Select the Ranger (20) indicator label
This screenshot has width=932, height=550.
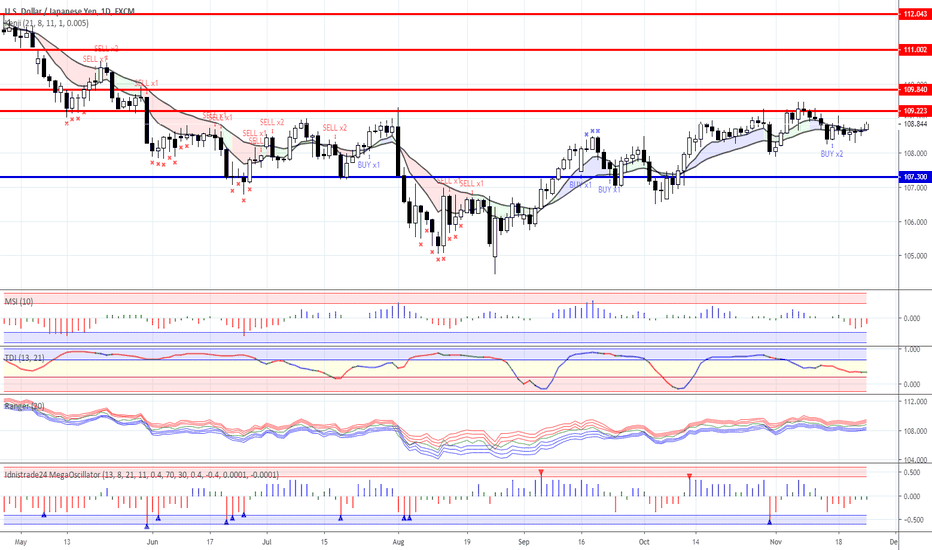25,406
